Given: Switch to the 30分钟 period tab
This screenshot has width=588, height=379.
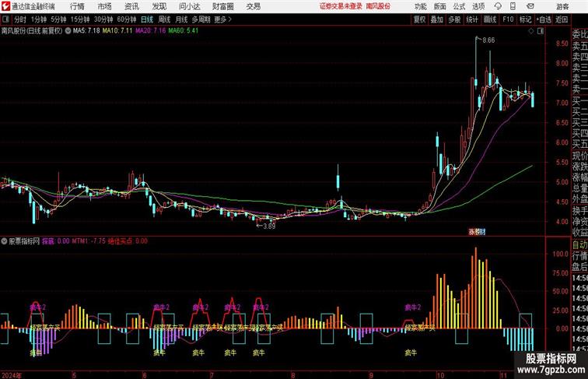Looking at the screenshot, I should [x=103, y=19].
